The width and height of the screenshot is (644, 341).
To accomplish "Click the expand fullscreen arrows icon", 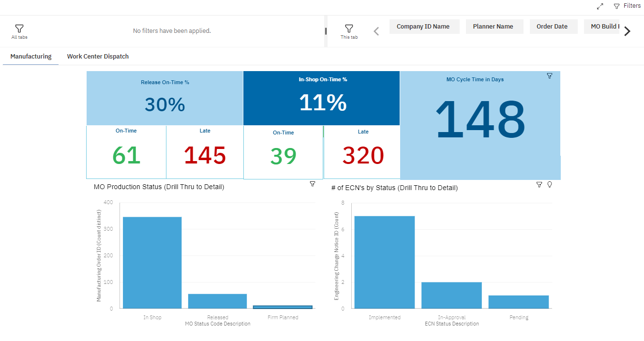I will coord(600,6).
